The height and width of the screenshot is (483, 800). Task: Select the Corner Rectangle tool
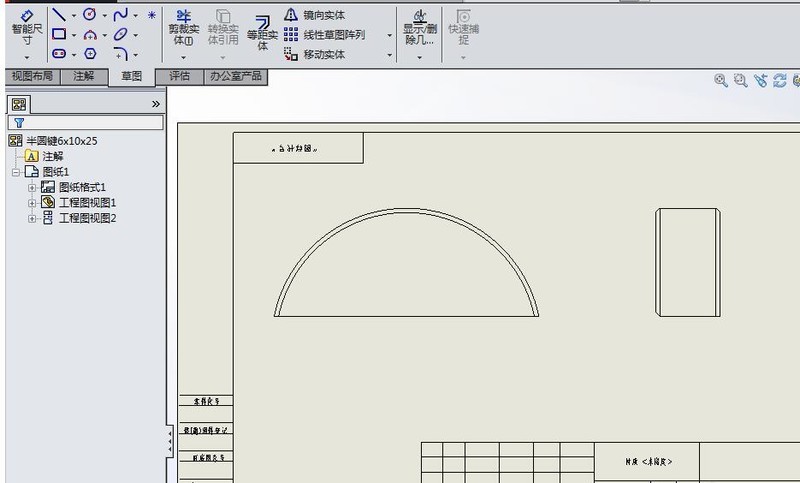coord(59,34)
